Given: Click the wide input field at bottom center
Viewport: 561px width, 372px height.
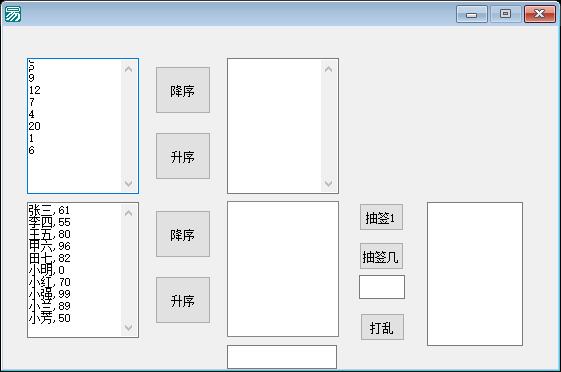Looking at the screenshot, I should click(282, 357).
